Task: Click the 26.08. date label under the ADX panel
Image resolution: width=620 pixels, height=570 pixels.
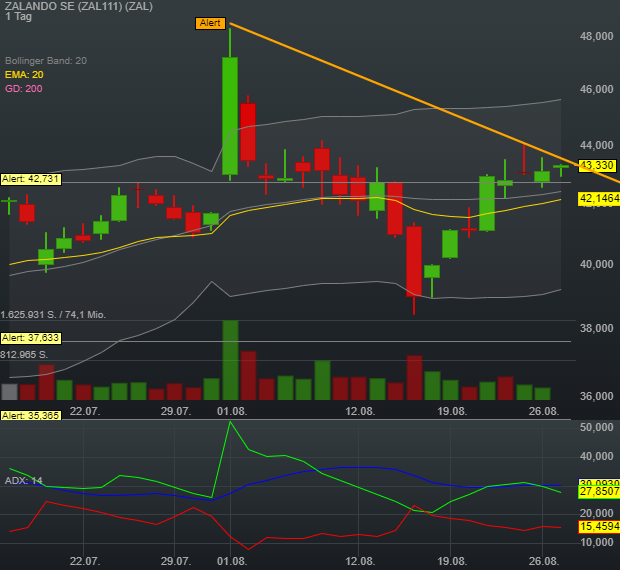Action: pyautogui.click(x=544, y=561)
